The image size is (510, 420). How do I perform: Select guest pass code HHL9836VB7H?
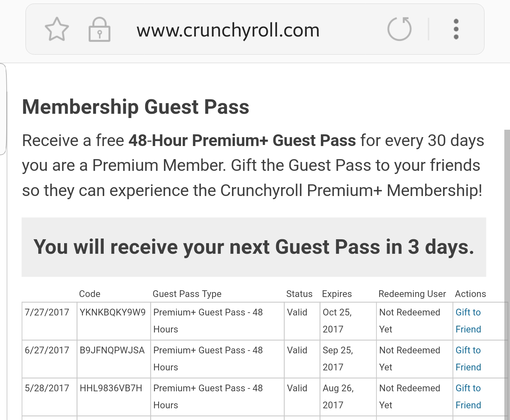click(111, 388)
